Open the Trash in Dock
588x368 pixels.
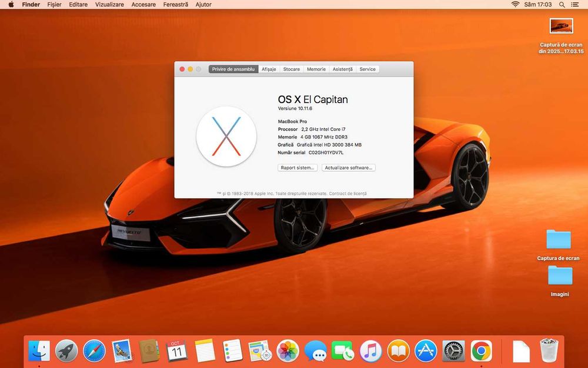click(x=549, y=351)
